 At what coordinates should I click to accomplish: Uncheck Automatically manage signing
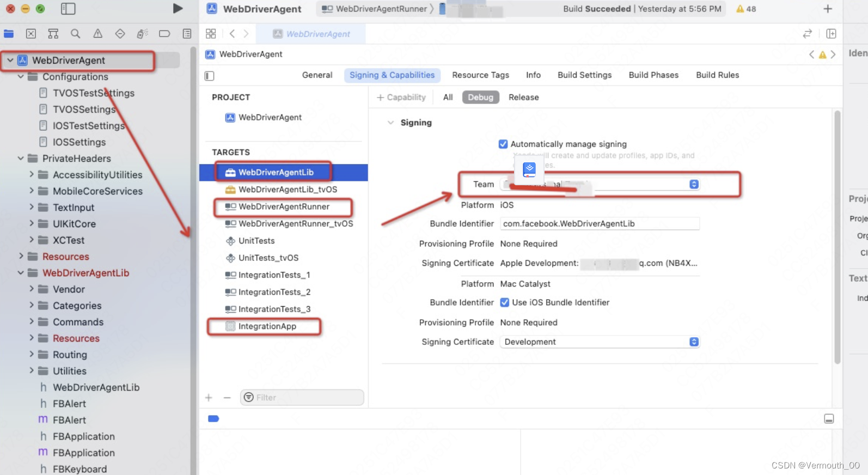503,144
